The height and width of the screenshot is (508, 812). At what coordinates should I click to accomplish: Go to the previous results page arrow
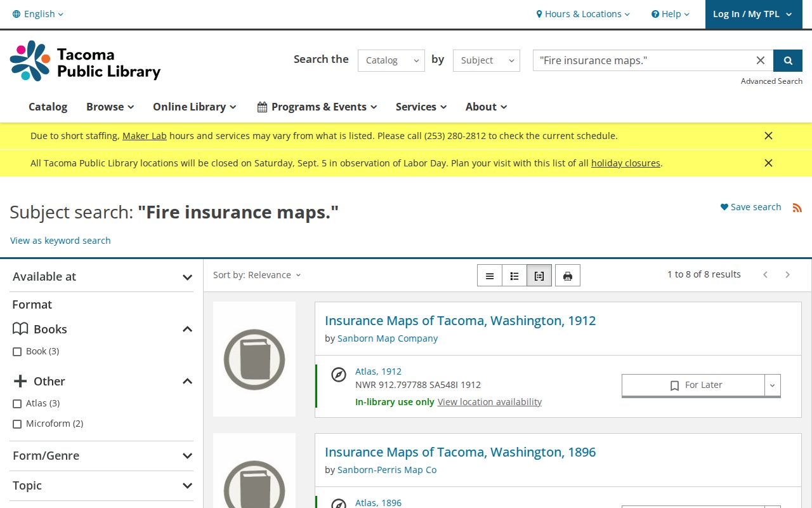point(766,274)
